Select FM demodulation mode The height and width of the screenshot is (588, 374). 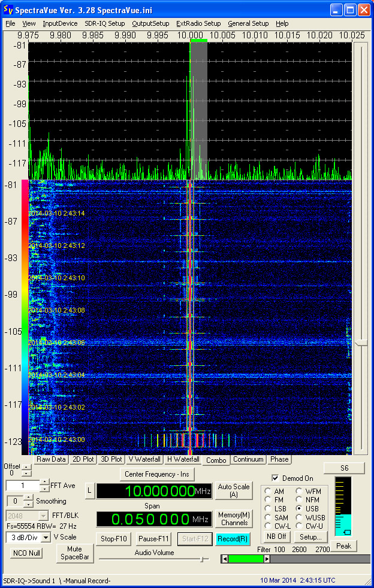(x=268, y=499)
